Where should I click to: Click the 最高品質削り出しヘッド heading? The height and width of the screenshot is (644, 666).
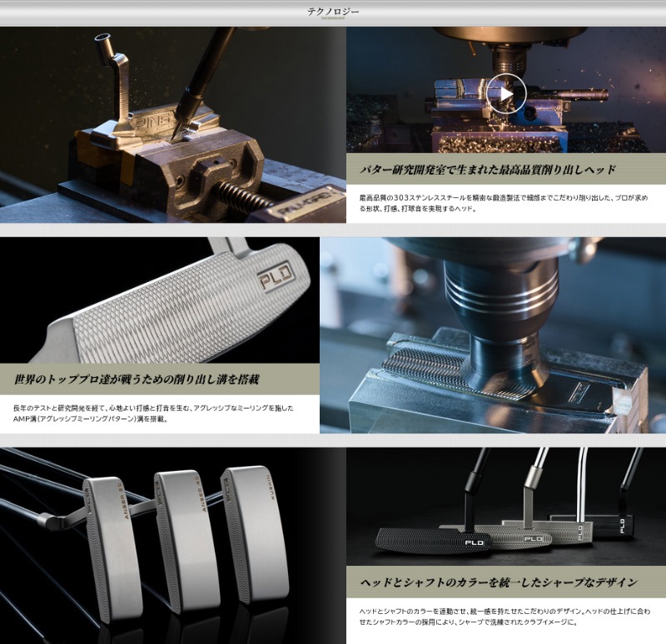click(488, 170)
